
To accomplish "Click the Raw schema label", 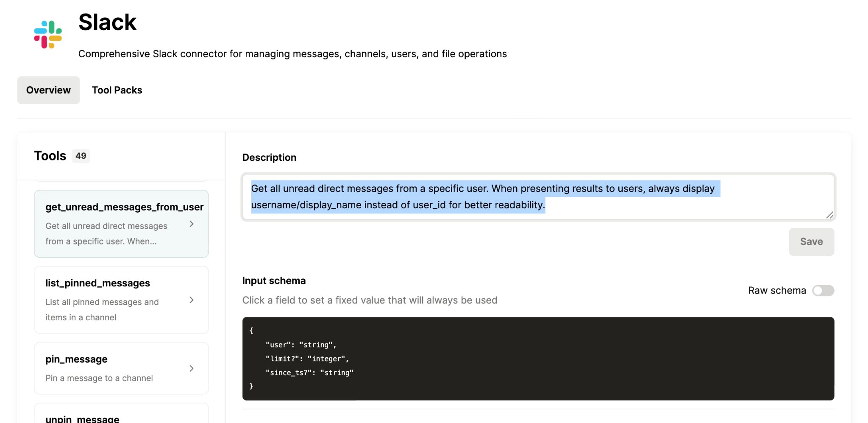I will [776, 291].
